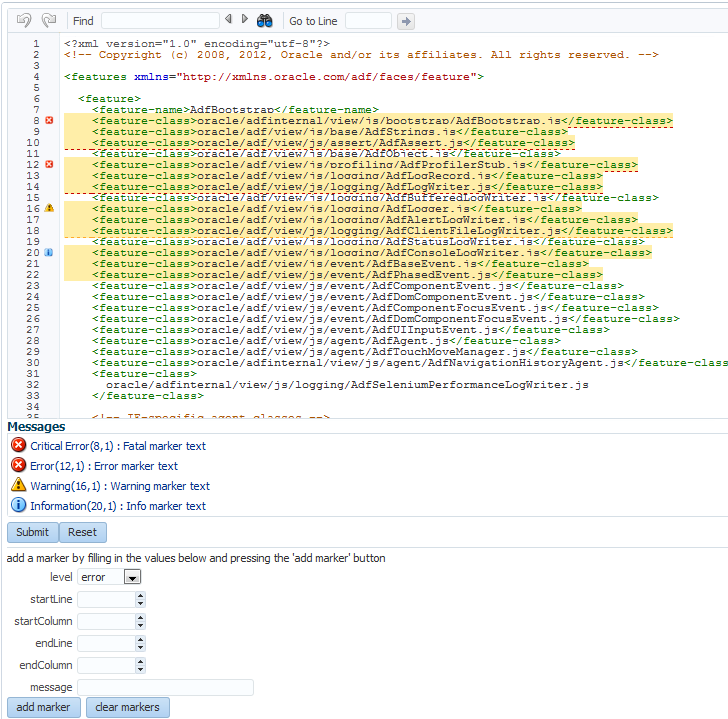Focus the Go to Line input field

pos(368,21)
